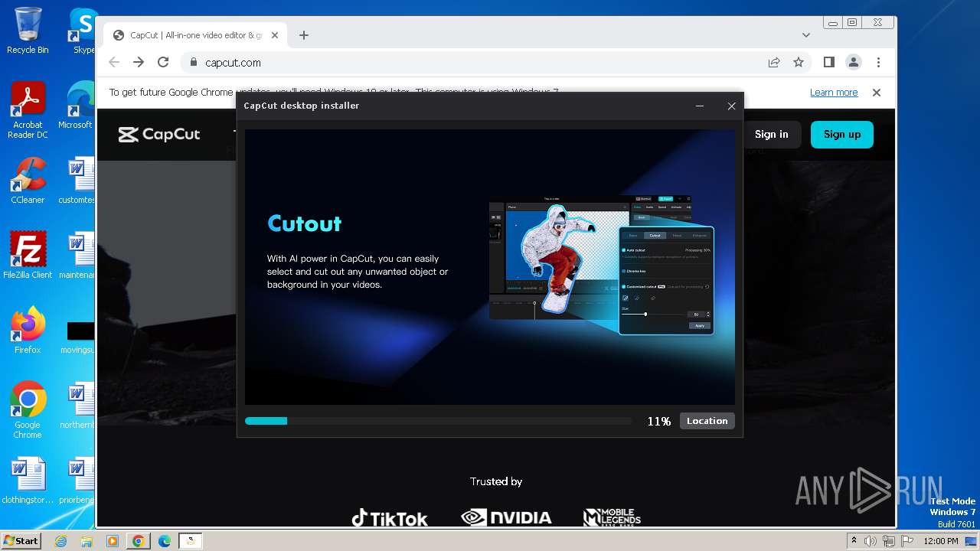The image size is (980, 551).
Task: Open Windows Media Player from the taskbar
Action: (x=113, y=541)
